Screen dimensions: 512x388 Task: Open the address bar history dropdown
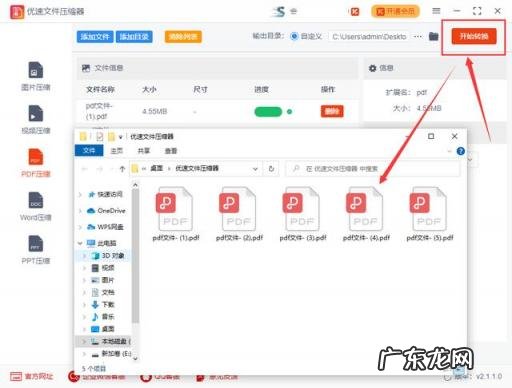(x=255, y=169)
